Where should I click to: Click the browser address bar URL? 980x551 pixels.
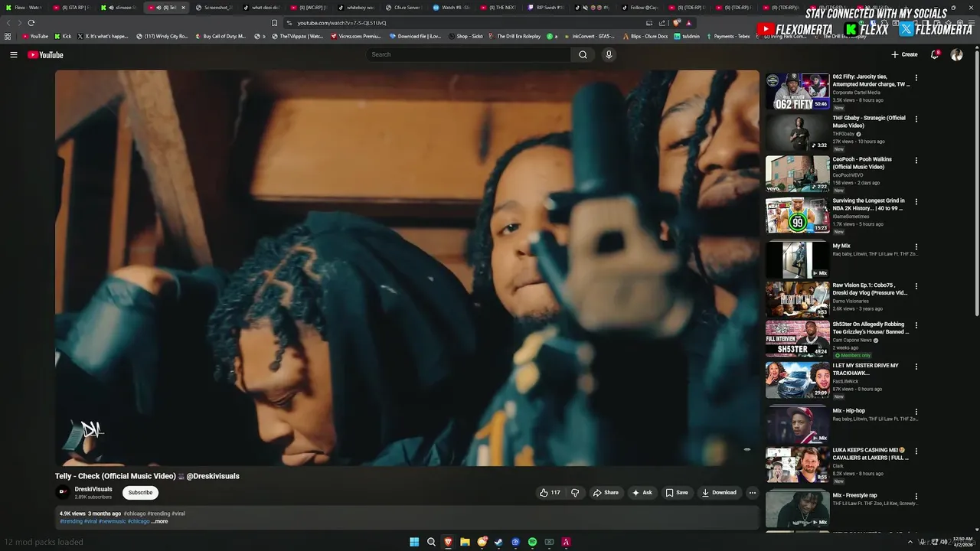click(x=341, y=23)
